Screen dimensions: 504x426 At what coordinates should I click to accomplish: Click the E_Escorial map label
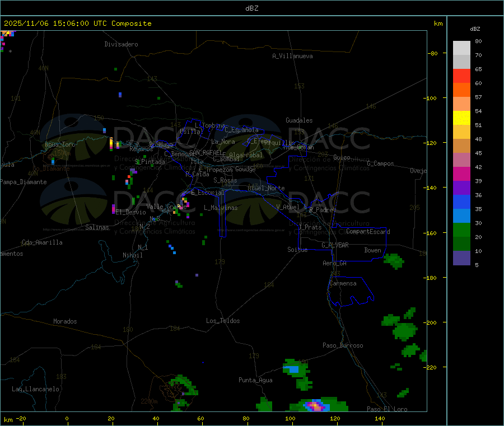pos(207,193)
